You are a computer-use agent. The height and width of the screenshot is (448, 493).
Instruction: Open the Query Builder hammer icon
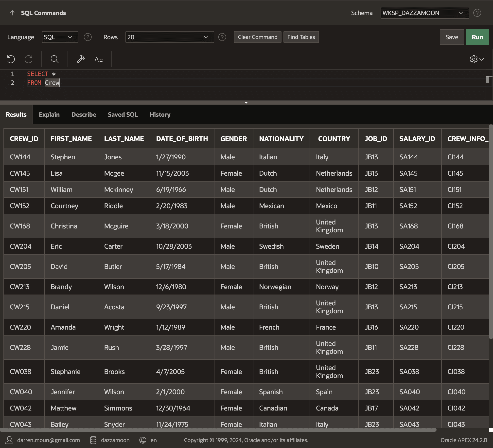(x=81, y=59)
